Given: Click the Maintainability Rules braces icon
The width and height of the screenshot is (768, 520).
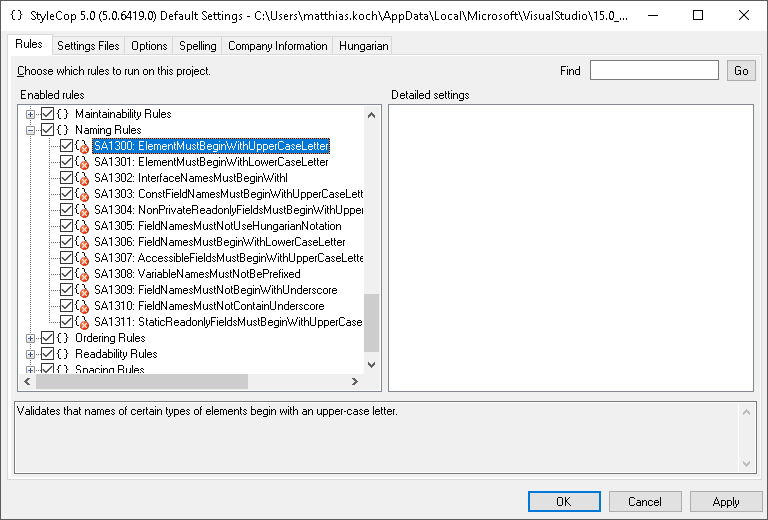Looking at the screenshot, I should pos(63,114).
